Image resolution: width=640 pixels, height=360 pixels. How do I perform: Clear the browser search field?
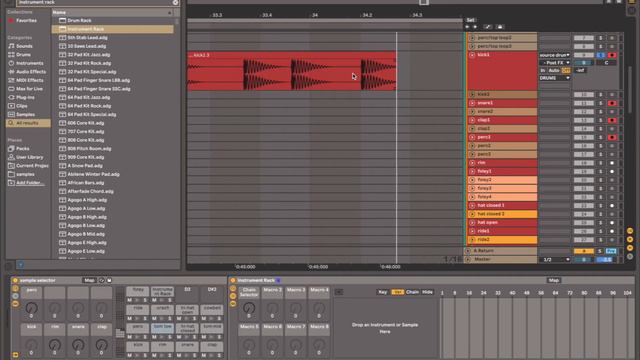click(x=175, y=2)
